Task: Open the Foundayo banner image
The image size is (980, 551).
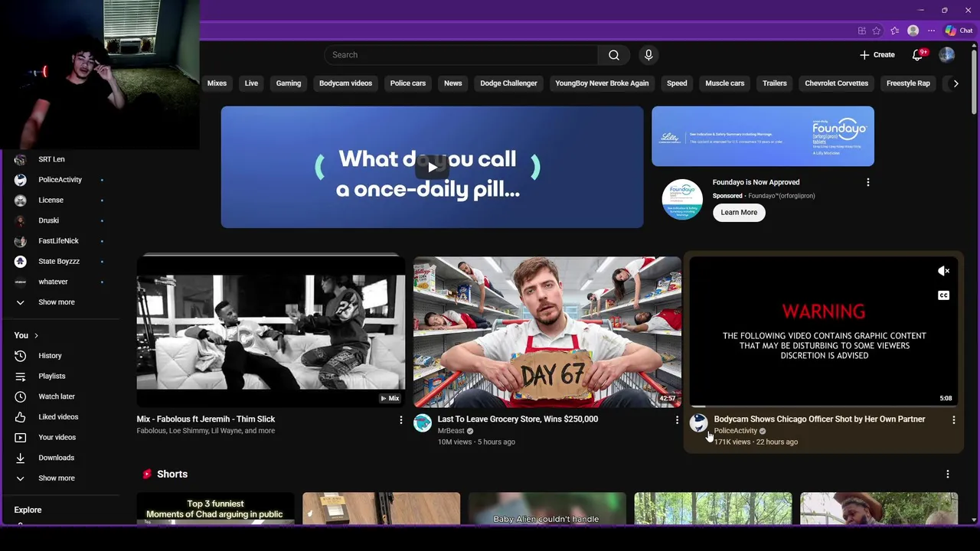Action: coord(763,136)
